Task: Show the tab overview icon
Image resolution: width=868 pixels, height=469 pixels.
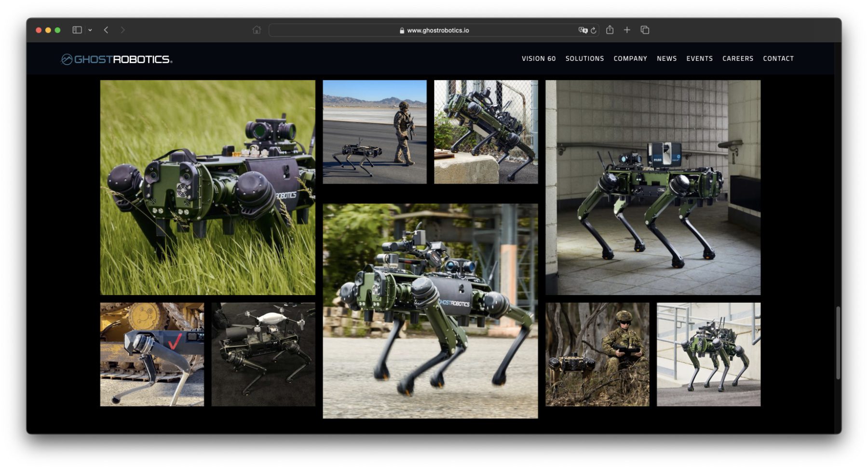Action: pos(645,30)
